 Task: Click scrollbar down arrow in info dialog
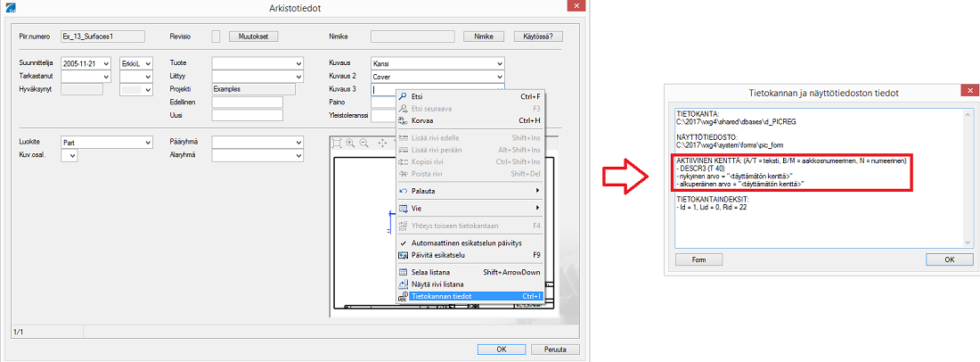point(968,243)
